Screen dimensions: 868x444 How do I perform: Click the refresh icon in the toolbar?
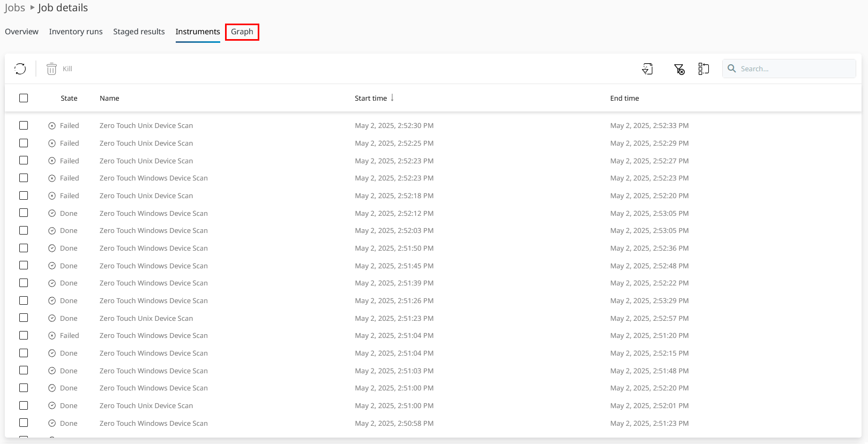[x=20, y=69]
